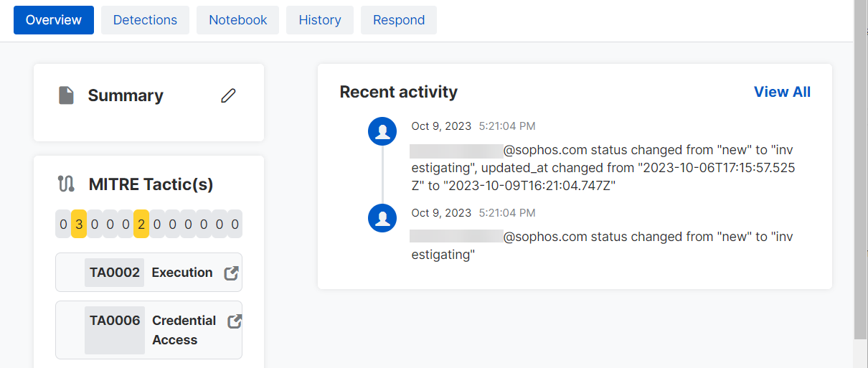The width and height of the screenshot is (868, 368).
Task: Click the TA0006 tactic ID badge
Action: tap(115, 321)
